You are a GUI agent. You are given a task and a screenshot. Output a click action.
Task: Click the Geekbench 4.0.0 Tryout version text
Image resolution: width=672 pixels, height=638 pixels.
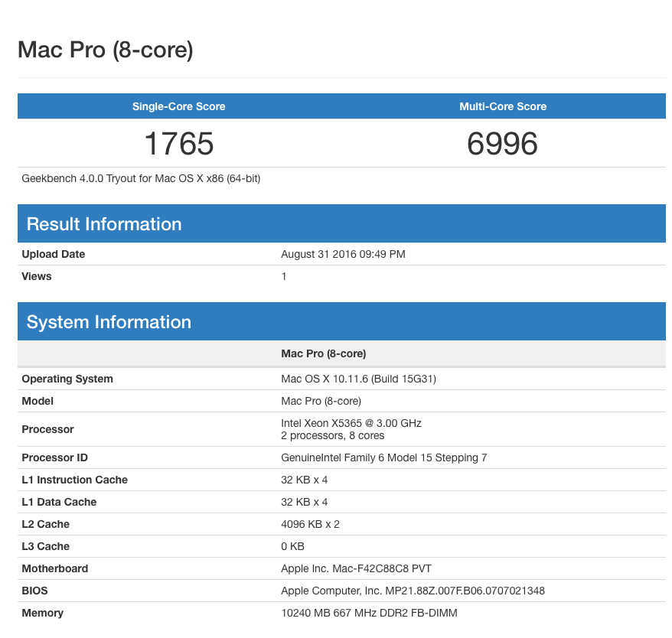pos(141,178)
